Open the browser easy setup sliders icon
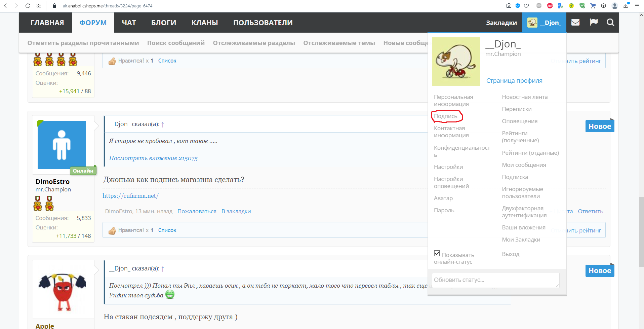644x329 pixels. coord(637,6)
